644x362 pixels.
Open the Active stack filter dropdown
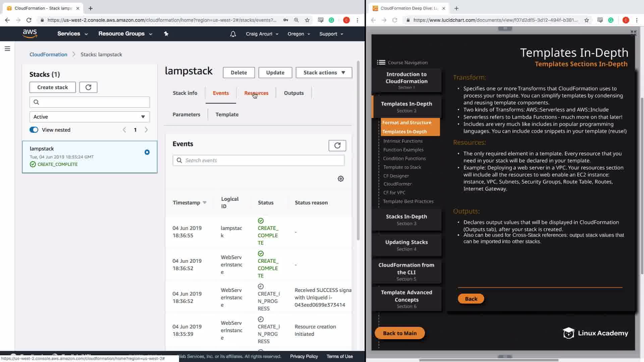click(x=90, y=117)
